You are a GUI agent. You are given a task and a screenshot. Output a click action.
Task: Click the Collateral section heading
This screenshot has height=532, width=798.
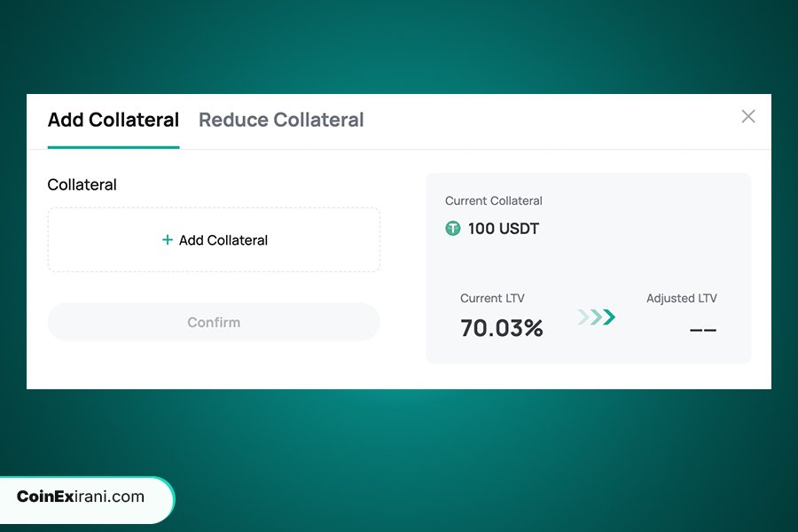click(x=82, y=184)
